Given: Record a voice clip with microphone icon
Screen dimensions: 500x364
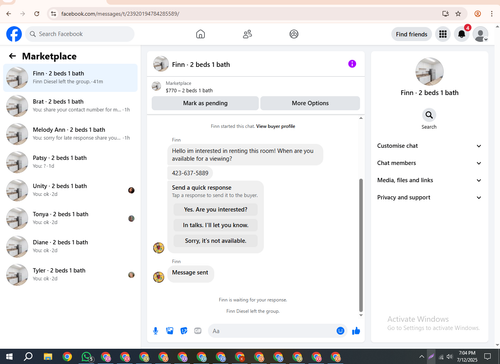Looking at the screenshot, I should tap(155, 331).
